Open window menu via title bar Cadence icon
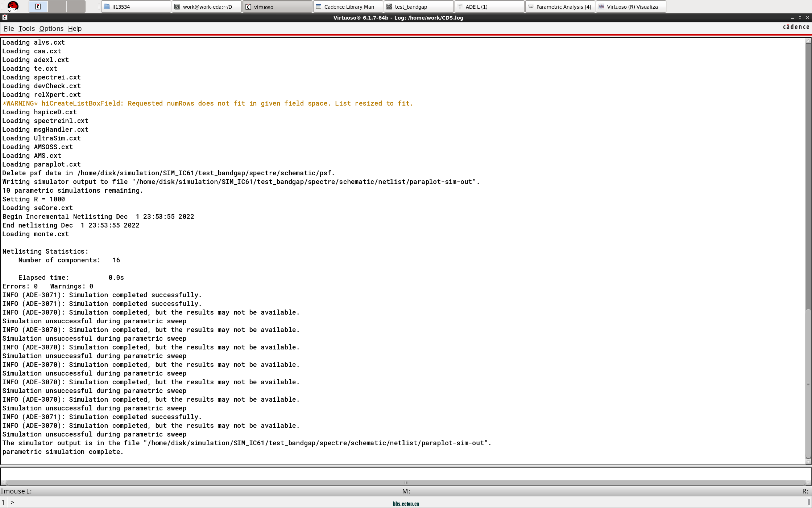The height and width of the screenshot is (508, 812). (x=5, y=17)
